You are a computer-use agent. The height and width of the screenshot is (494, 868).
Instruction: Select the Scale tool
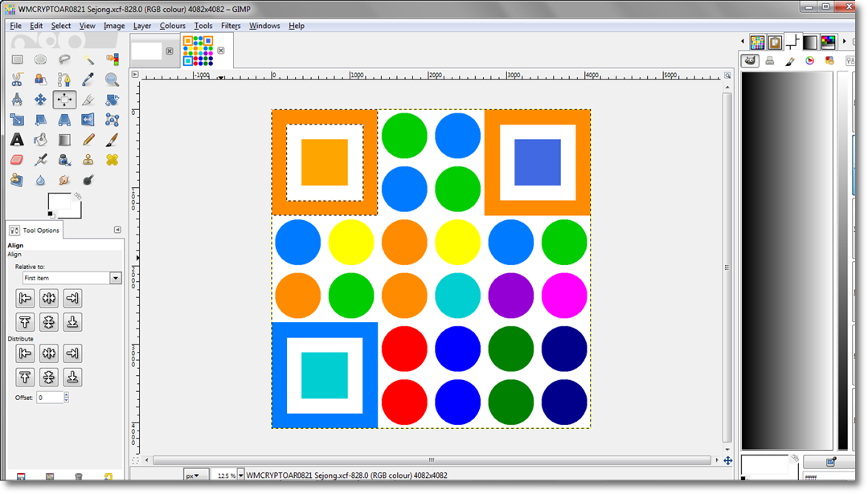17,120
